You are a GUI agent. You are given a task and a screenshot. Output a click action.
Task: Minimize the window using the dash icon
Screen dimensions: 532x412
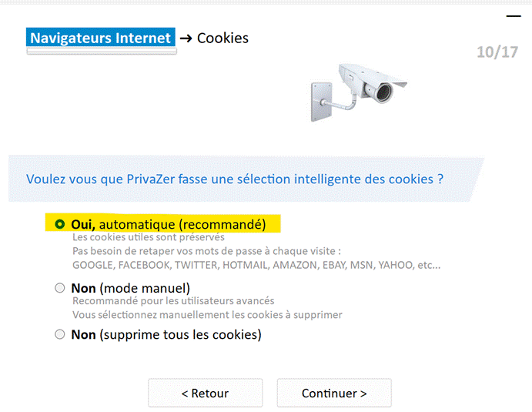[x=514, y=16]
